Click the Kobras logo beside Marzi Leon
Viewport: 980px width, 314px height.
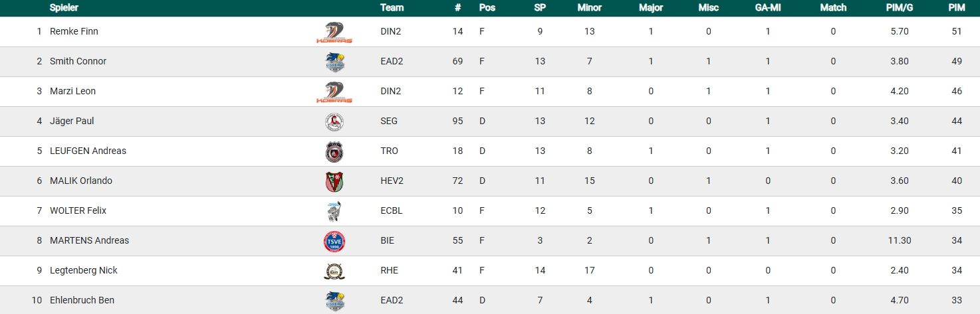(x=334, y=92)
